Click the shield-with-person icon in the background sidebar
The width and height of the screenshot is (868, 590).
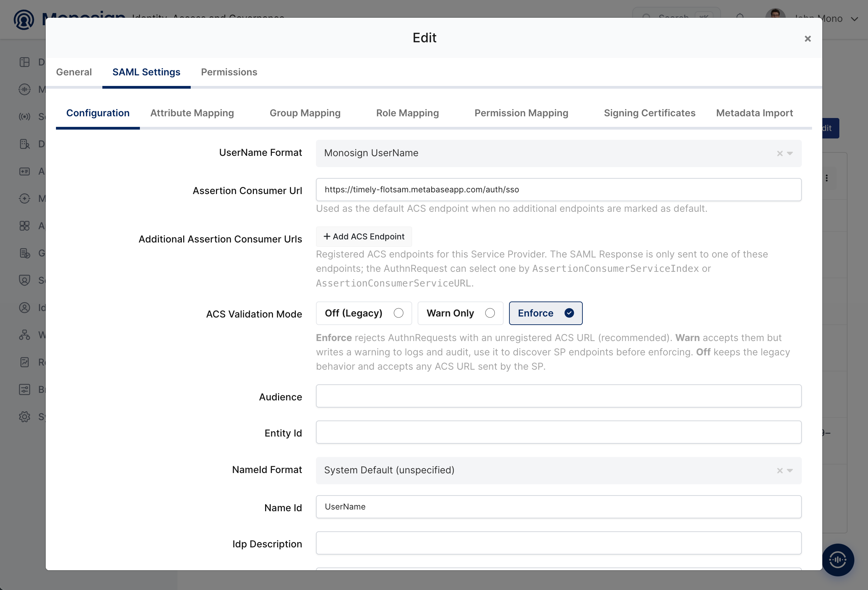click(25, 280)
